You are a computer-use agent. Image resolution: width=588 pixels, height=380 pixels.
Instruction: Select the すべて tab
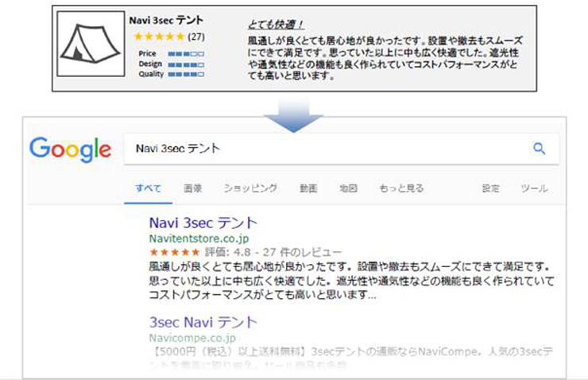[148, 188]
